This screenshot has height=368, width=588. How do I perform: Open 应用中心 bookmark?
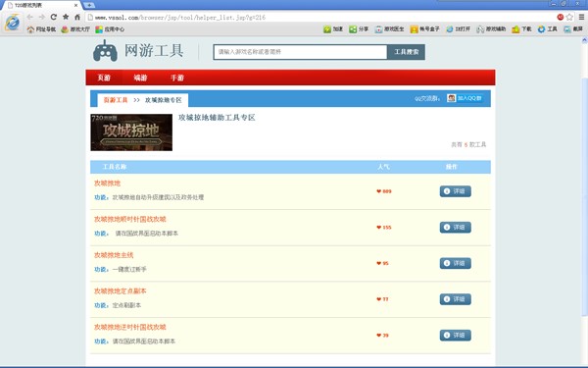point(110,28)
